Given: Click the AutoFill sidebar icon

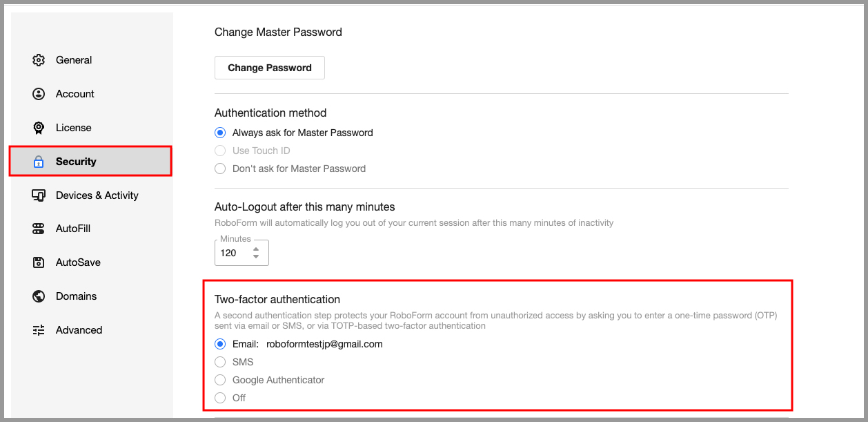Looking at the screenshot, I should click(x=39, y=229).
